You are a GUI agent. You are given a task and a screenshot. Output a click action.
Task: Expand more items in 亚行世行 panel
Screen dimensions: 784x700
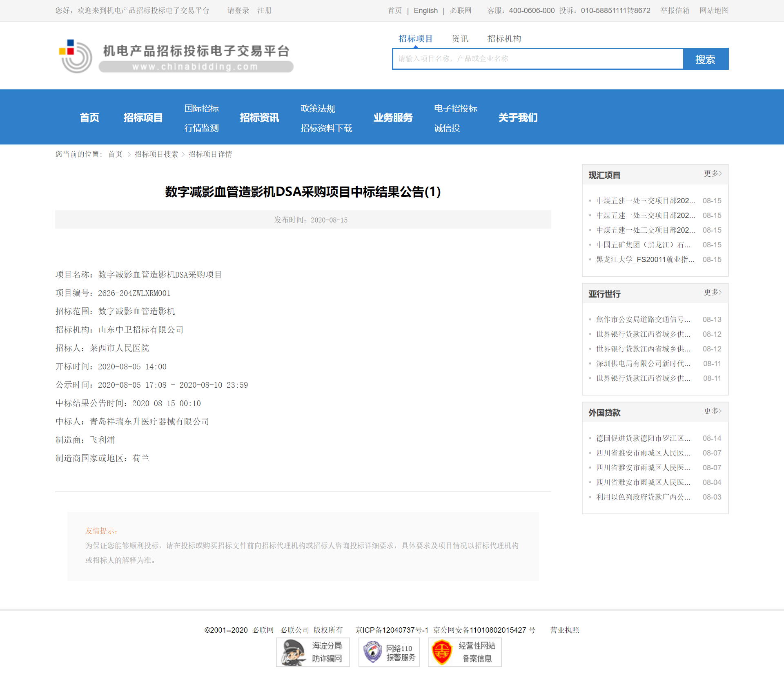[712, 292]
